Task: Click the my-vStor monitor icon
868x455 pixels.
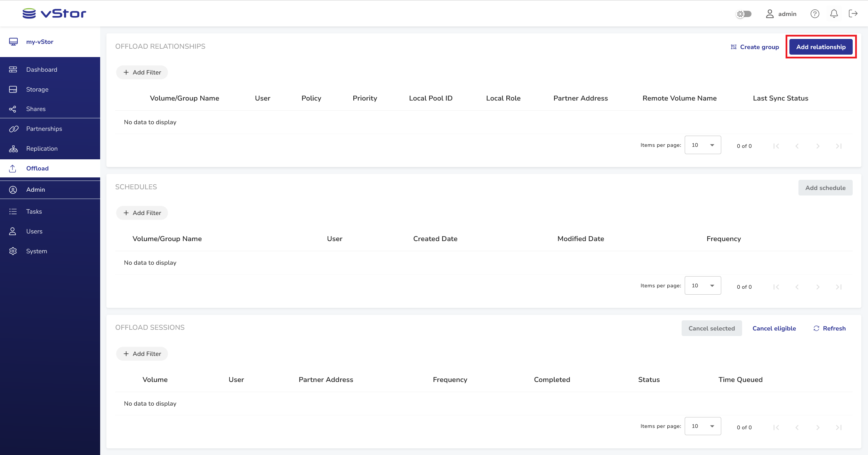Action: 13,42
